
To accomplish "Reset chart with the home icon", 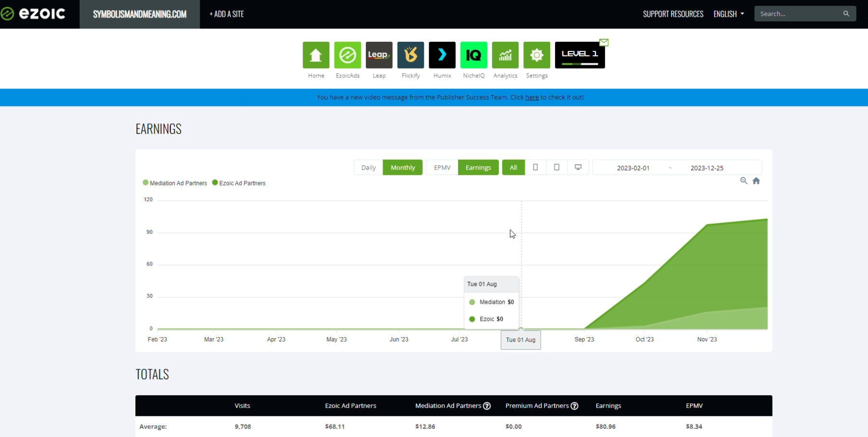I will tap(756, 181).
